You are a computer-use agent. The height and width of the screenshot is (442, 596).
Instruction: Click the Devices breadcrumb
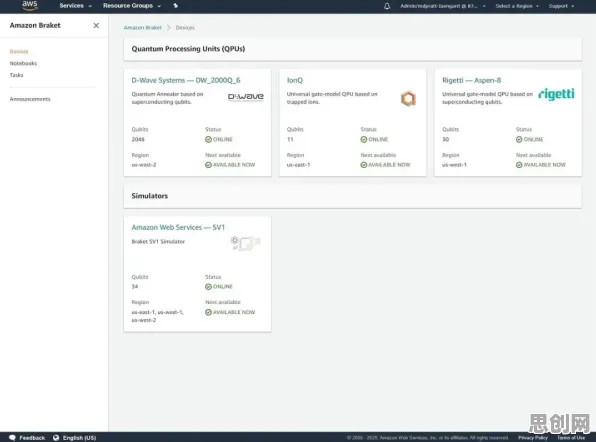[185, 27]
